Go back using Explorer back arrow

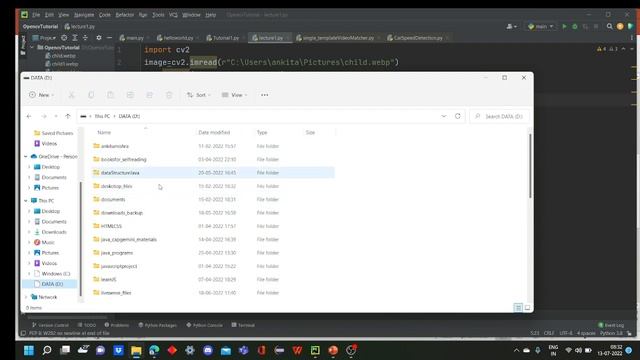point(29,116)
